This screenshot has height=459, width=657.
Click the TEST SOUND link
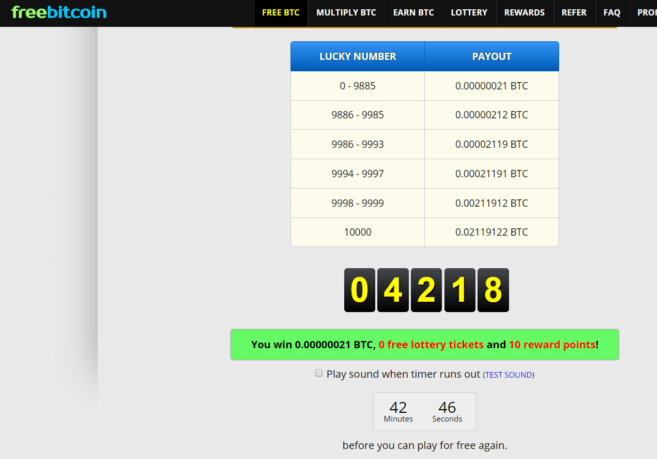coord(509,375)
